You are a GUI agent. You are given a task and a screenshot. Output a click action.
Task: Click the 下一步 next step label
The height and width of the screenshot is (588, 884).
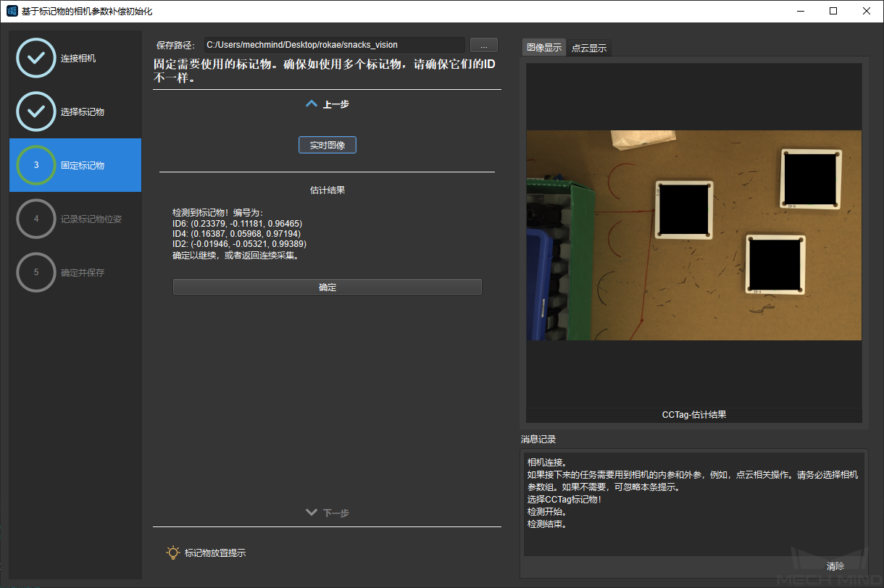pos(336,513)
